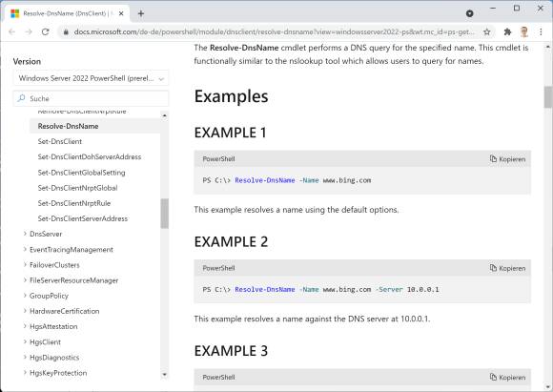This screenshot has width=553, height=392.
Task: Open the Set-DnsClientDohServerAddress entry
Action: (x=90, y=157)
